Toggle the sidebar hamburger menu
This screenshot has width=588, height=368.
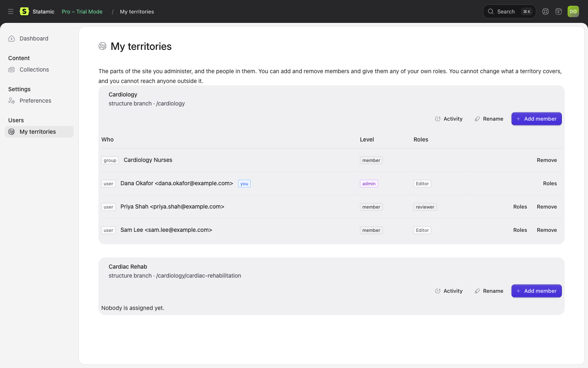coord(11,11)
